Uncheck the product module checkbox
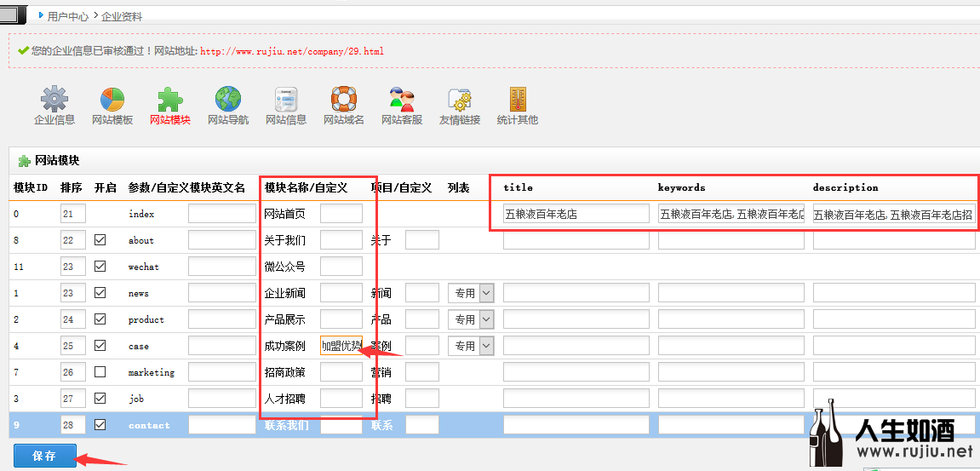980x471 pixels. click(x=100, y=319)
